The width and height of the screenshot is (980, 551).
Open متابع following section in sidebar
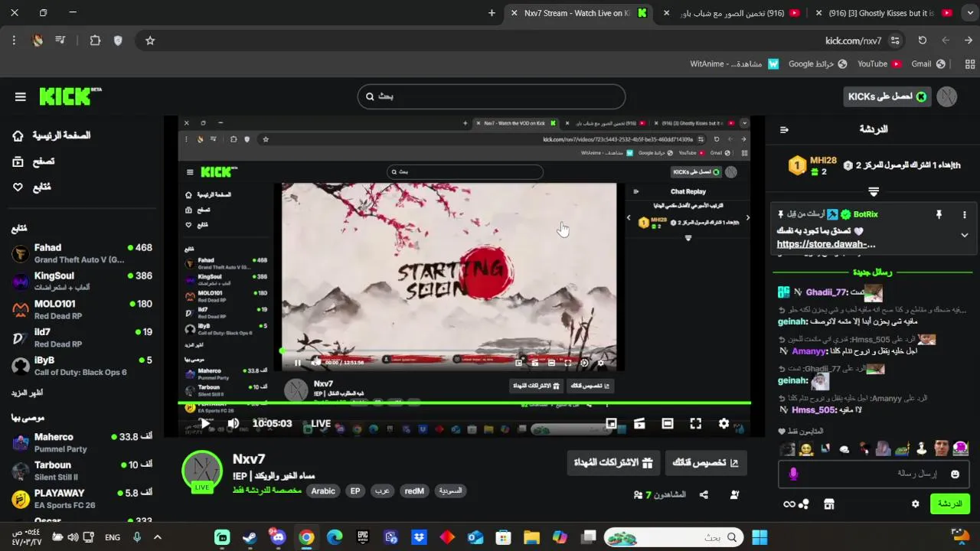click(x=31, y=187)
